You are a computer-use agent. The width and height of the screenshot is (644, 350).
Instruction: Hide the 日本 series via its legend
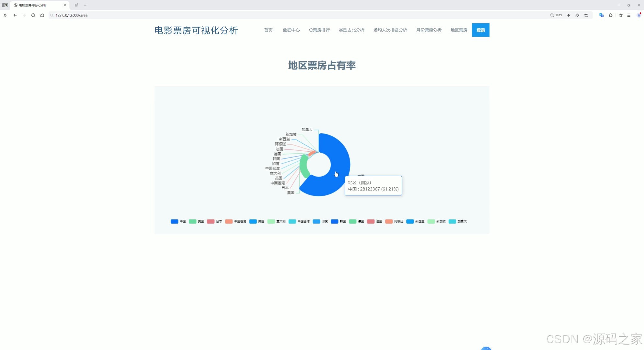pos(214,221)
